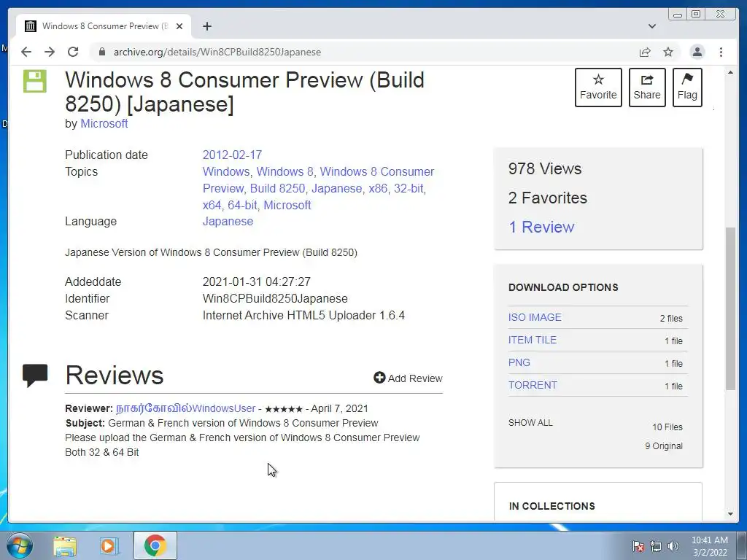Click the 2 Favorites text
This screenshot has height=560, width=747.
point(547,198)
